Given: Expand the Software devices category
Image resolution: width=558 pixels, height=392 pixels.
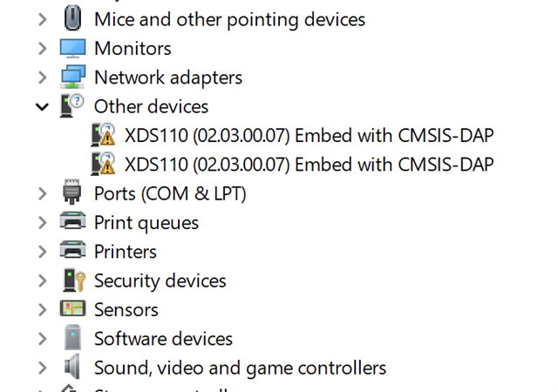Looking at the screenshot, I should [x=42, y=339].
